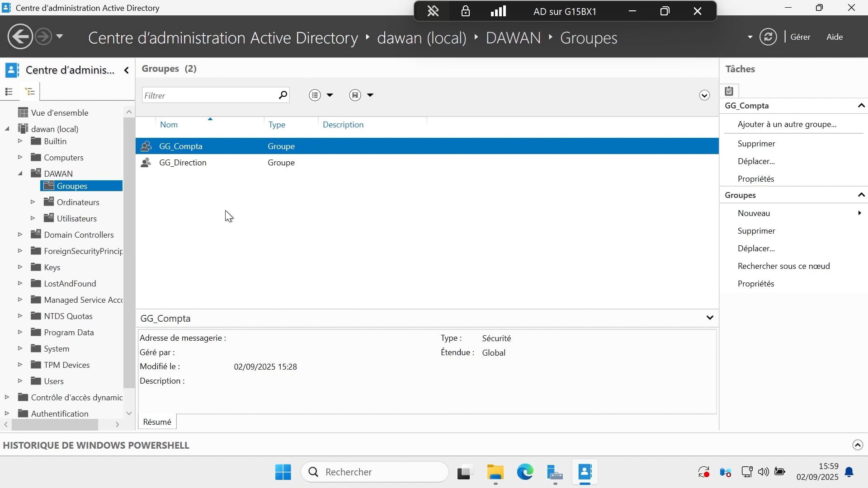Click the magnifier search icon in Filtrer box
This screenshot has height=488, width=868.
coord(283,95)
